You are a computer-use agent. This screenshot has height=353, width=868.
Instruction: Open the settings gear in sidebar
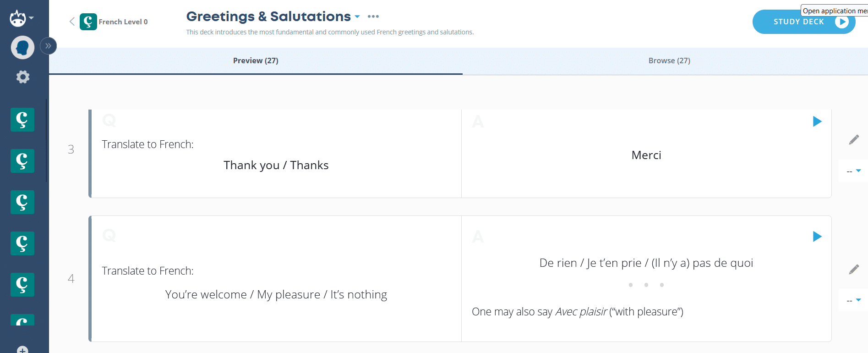(x=22, y=77)
